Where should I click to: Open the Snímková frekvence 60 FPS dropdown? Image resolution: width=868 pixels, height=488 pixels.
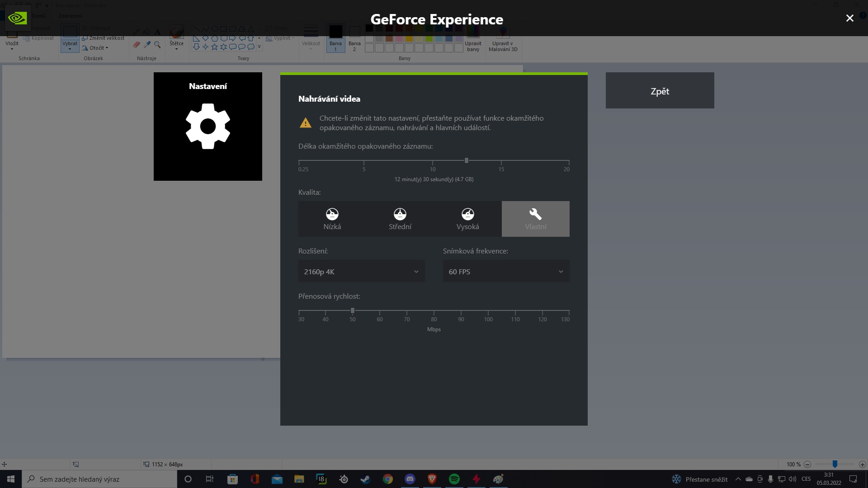[x=506, y=271]
